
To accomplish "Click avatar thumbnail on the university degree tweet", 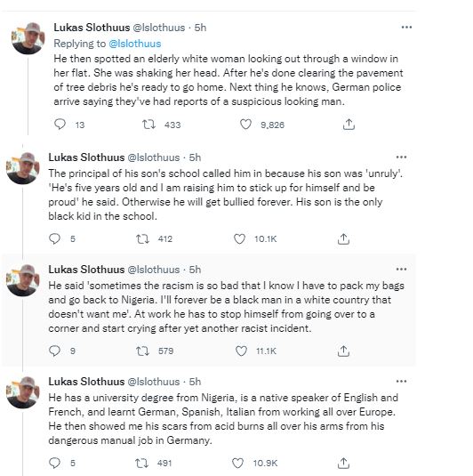I will [x=23, y=392].
